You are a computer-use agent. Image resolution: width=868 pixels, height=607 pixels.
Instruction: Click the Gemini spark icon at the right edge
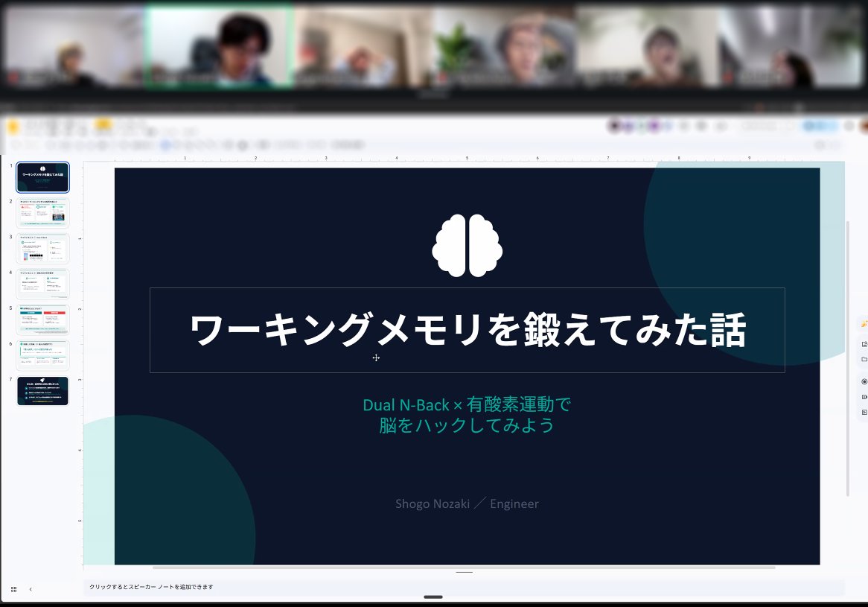point(864,323)
